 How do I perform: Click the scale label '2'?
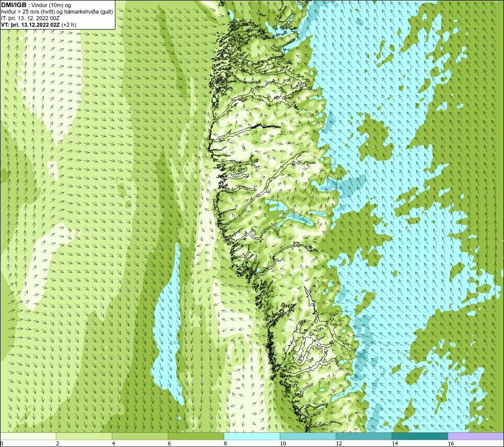coord(57,444)
